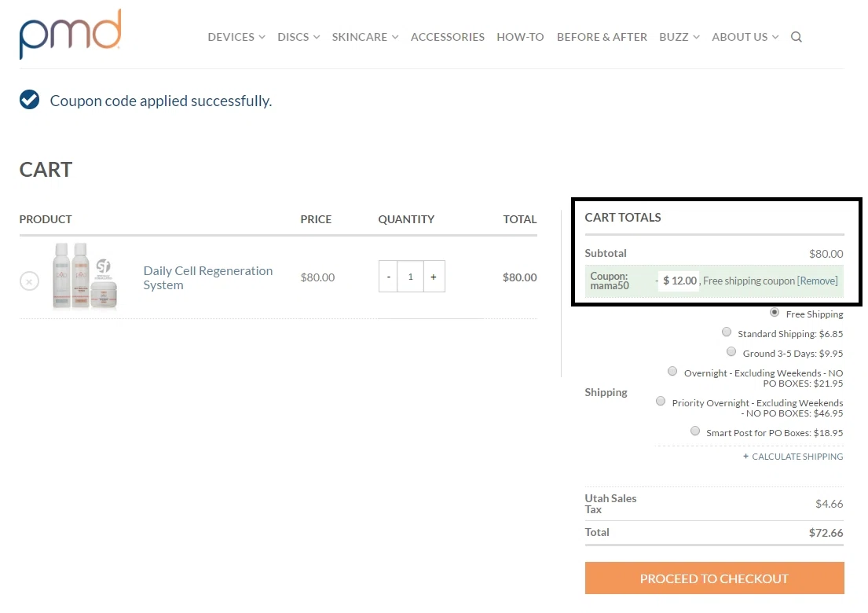This screenshot has height=613, width=868.
Task: Open the Skincare dropdown menu
Action: point(364,37)
